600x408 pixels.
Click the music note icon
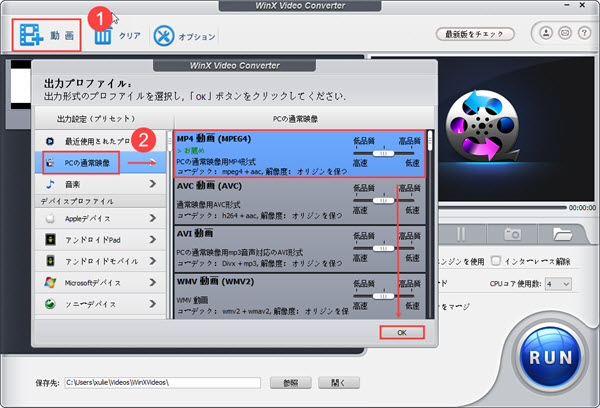pyautogui.click(x=50, y=184)
